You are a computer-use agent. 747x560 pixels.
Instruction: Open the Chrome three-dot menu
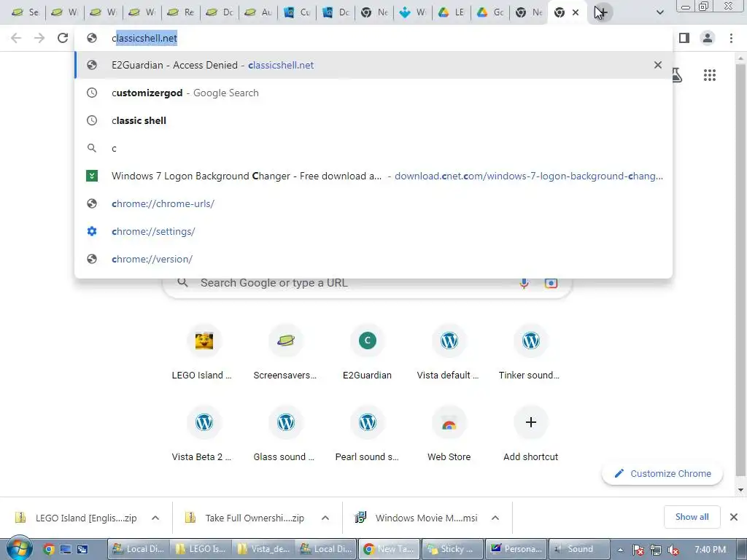coord(731,38)
